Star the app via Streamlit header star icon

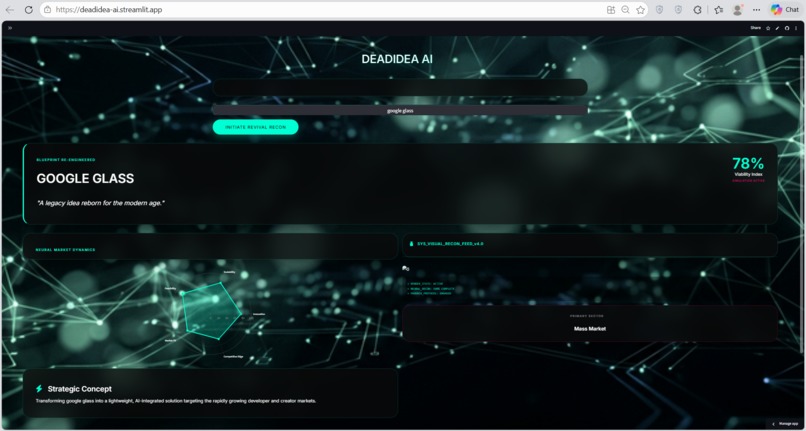pyautogui.click(x=768, y=28)
